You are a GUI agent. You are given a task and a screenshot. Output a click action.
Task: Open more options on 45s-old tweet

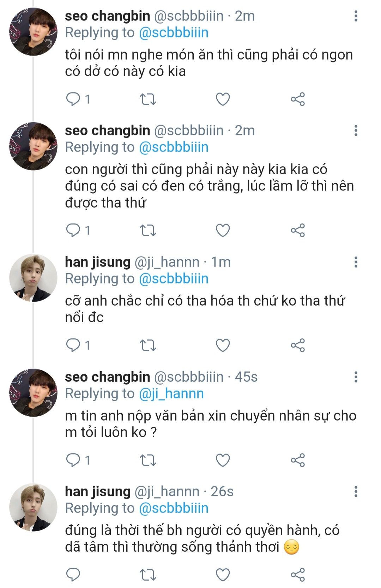point(356,377)
